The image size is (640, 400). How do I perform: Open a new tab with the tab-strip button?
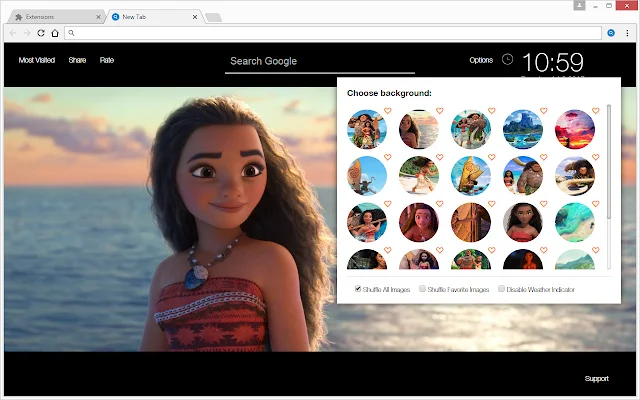coord(213,17)
